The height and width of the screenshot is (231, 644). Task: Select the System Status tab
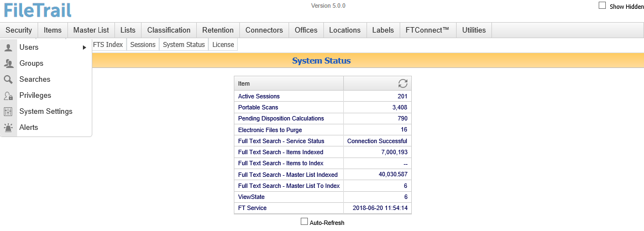coord(184,45)
